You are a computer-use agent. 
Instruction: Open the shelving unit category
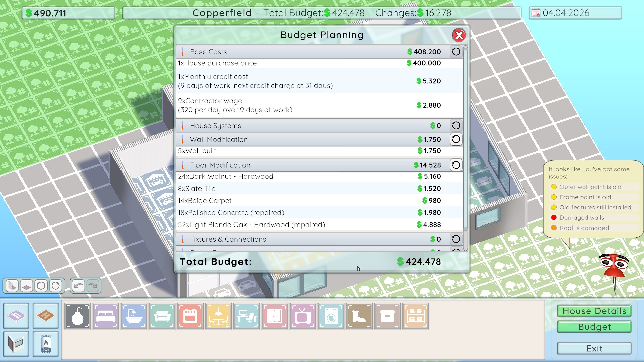416,316
